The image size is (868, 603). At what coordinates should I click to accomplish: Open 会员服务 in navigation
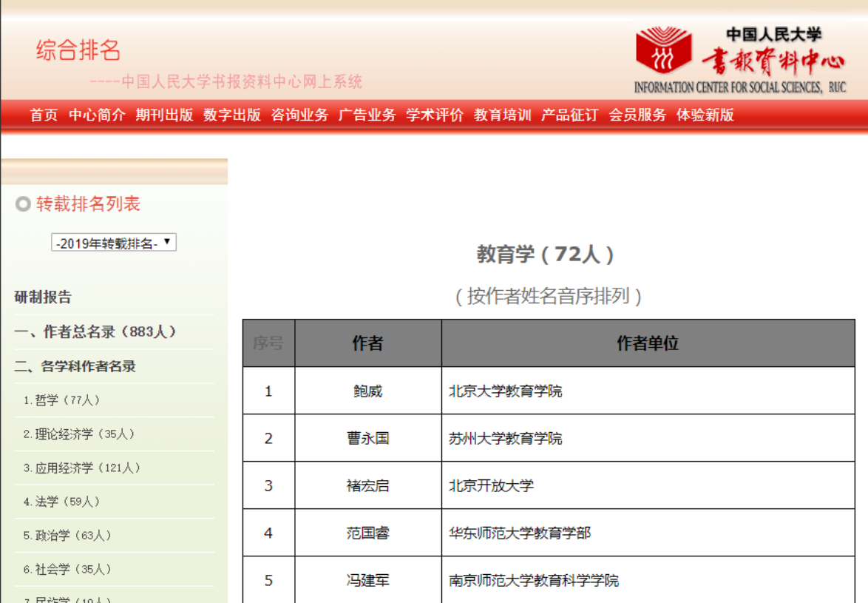[637, 115]
